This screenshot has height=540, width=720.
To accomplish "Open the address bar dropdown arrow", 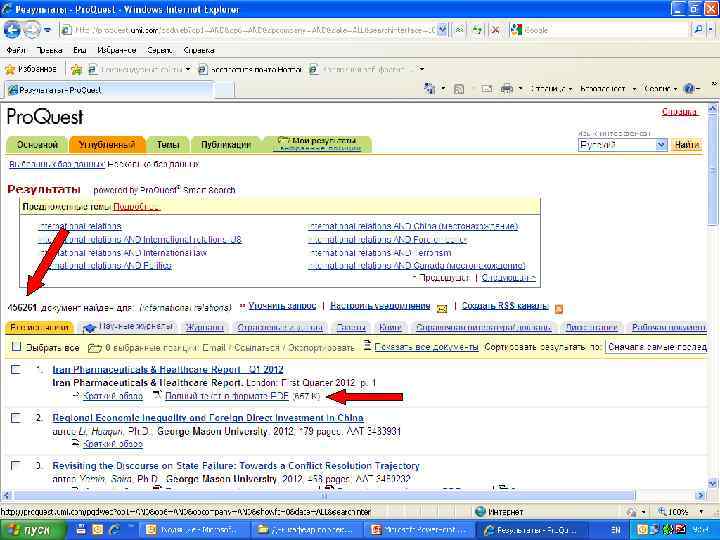I will 442,30.
